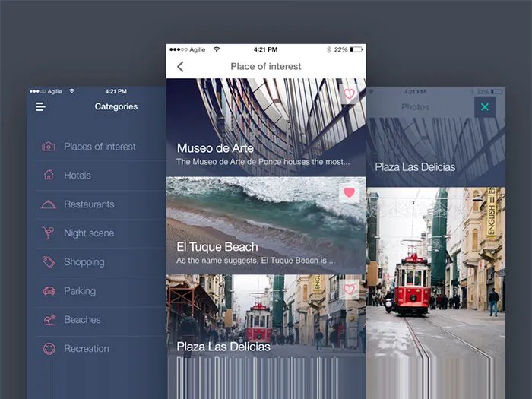This screenshot has height=399, width=532.
Task: Tap the serving dish icon beside Restaurants
Action: (x=49, y=204)
